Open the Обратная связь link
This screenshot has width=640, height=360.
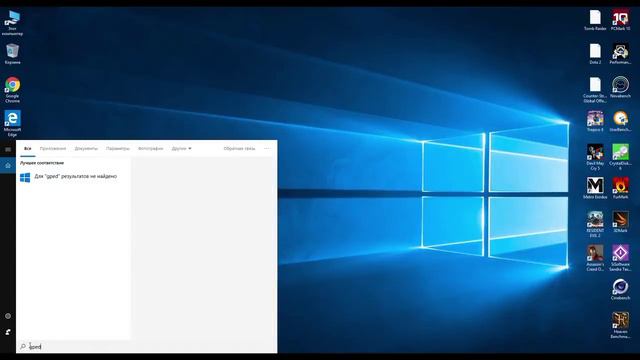pos(239,149)
